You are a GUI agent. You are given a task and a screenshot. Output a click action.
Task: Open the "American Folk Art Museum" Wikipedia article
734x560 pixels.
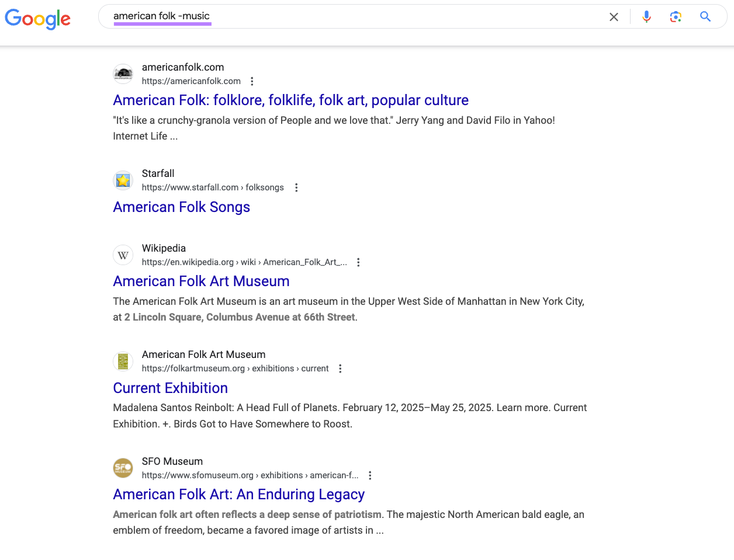pyautogui.click(x=201, y=281)
